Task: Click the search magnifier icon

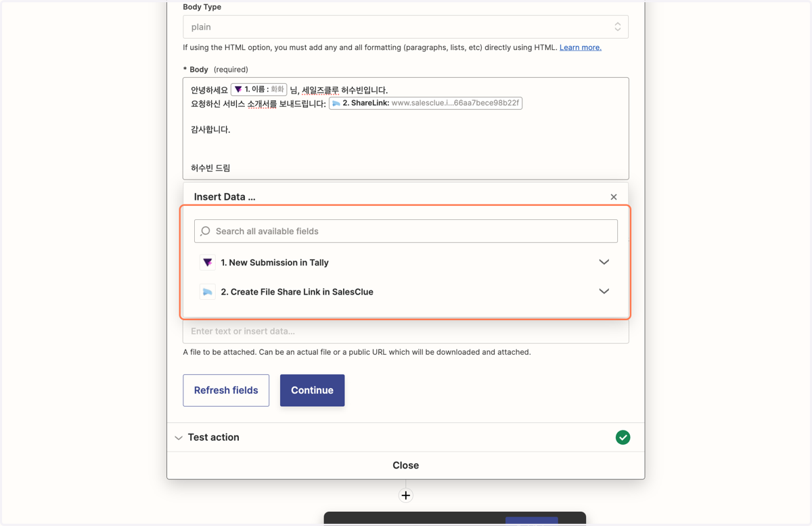Action: 206,231
